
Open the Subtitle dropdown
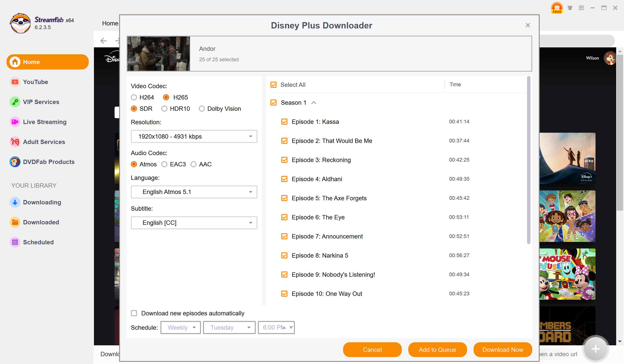194,223
